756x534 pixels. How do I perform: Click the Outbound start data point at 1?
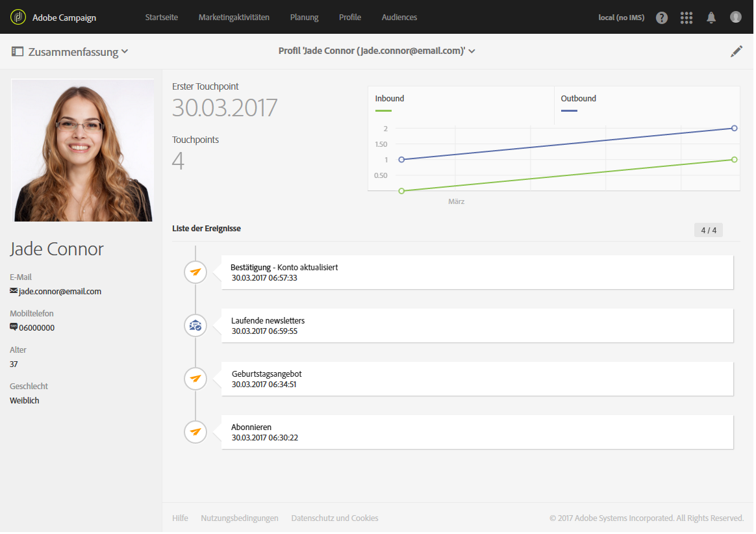tap(401, 160)
